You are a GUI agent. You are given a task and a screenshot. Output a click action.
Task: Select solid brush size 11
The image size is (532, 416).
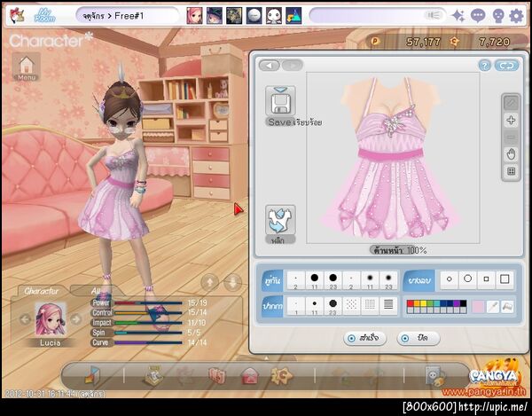pos(315,280)
